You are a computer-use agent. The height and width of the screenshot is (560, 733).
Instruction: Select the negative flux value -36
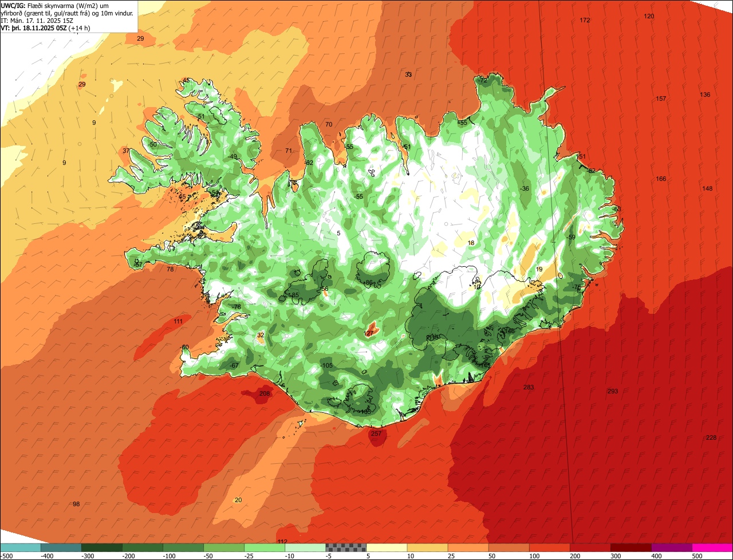(524, 189)
